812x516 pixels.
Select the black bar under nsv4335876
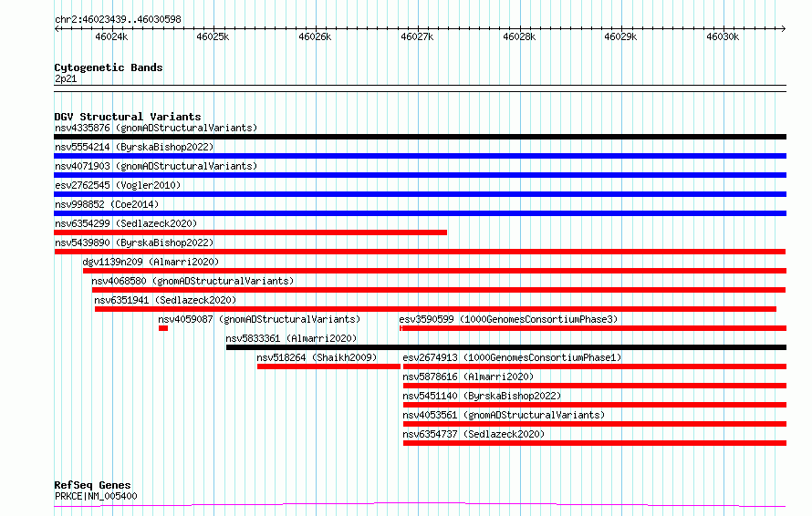point(420,137)
